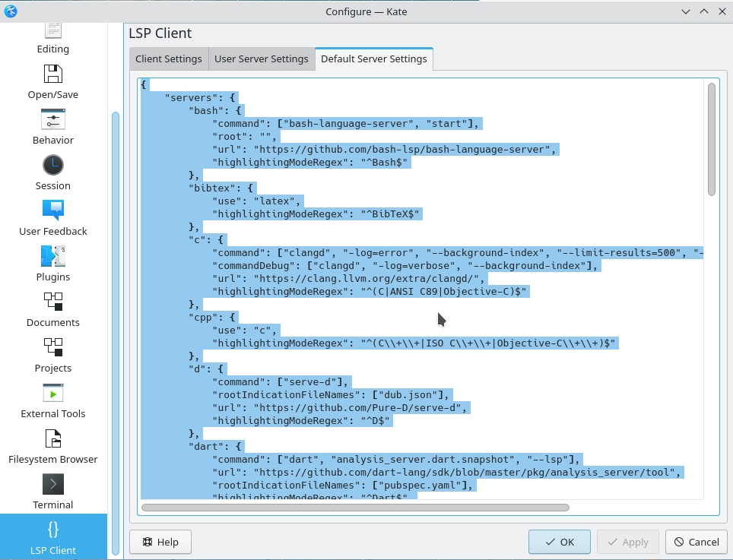The image size is (733, 560).
Task: Click the "use": "latex" line
Action: [257, 201]
